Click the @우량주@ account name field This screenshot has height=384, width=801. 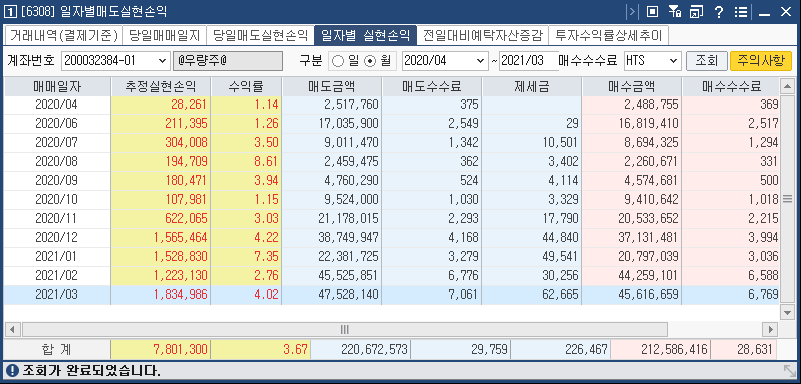click(x=227, y=61)
